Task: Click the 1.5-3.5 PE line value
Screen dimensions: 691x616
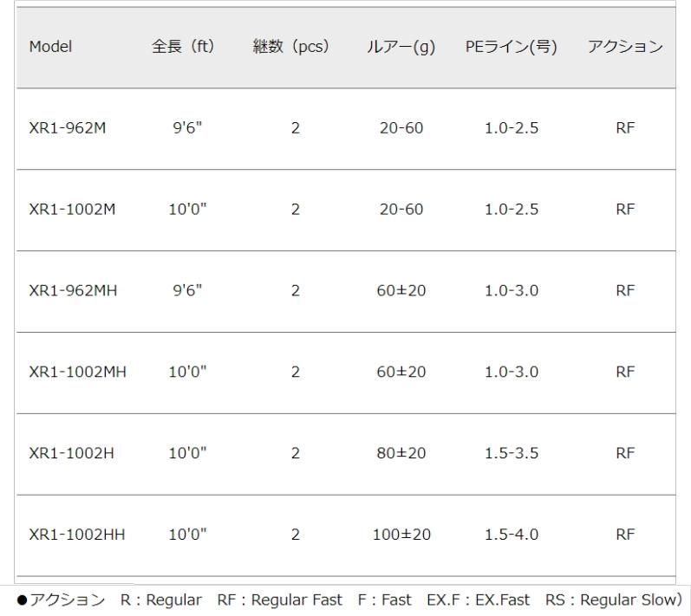Action: [x=512, y=453]
